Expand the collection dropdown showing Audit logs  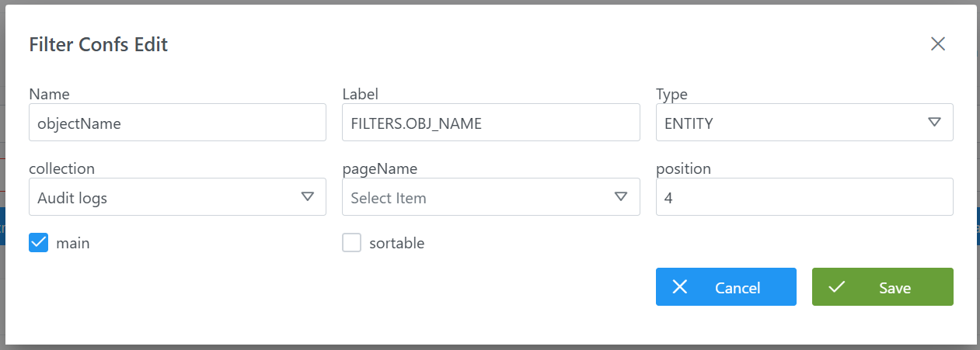(x=163, y=197)
